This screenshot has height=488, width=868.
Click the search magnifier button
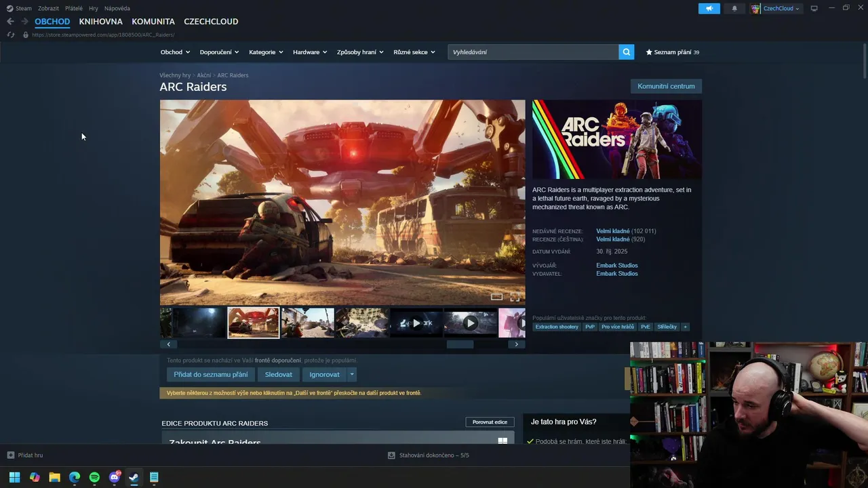click(626, 52)
